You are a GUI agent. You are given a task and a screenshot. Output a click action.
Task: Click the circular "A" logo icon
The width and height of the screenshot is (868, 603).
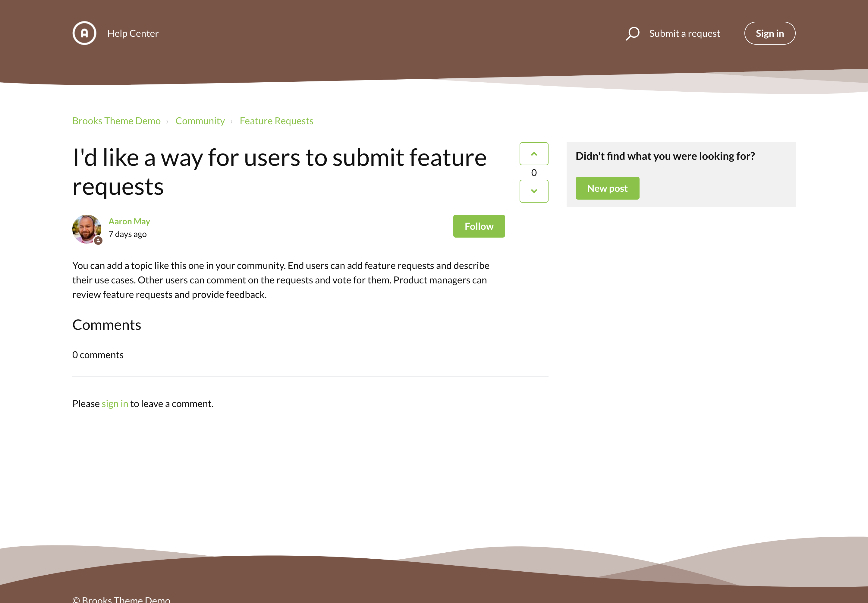click(84, 33)
